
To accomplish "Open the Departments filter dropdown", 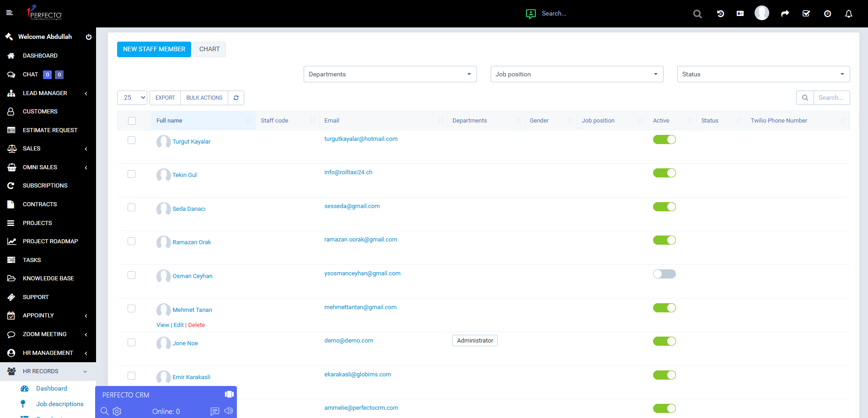I will (390, 74).
